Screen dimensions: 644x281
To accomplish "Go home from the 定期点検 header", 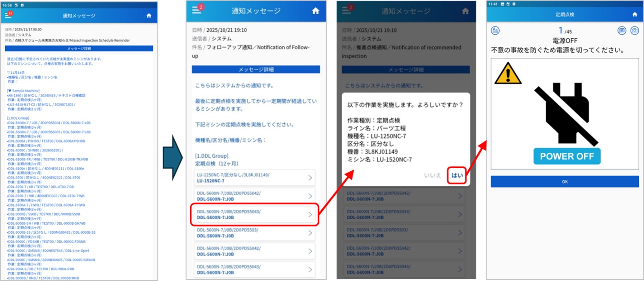I will tap(635, 15).
